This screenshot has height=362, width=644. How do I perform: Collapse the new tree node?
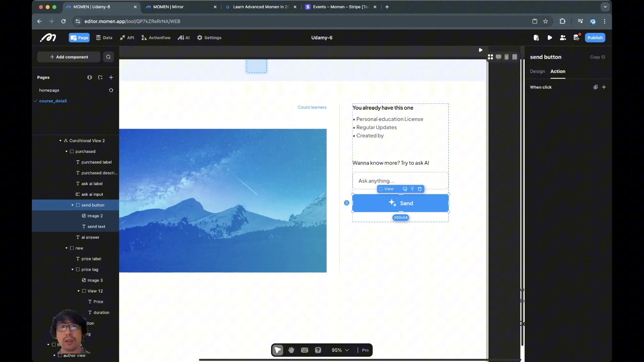point(66,248)
